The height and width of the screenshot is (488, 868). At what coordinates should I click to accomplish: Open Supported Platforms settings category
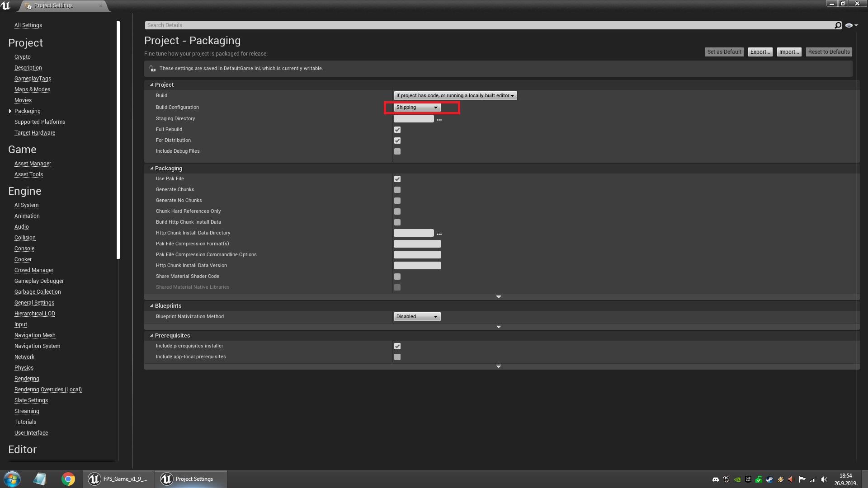click(40, 122)
